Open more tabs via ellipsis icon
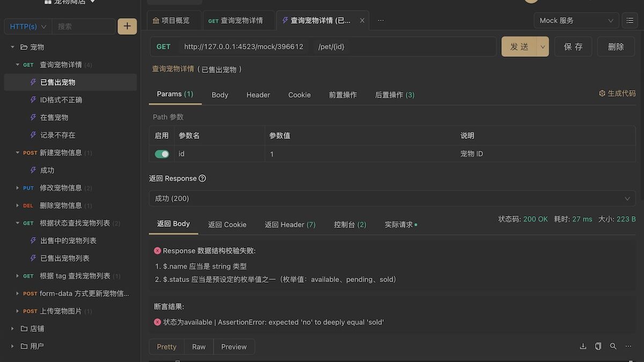This screenshot has width=644, height=362. pyautogui.click(x=380, y=20)
